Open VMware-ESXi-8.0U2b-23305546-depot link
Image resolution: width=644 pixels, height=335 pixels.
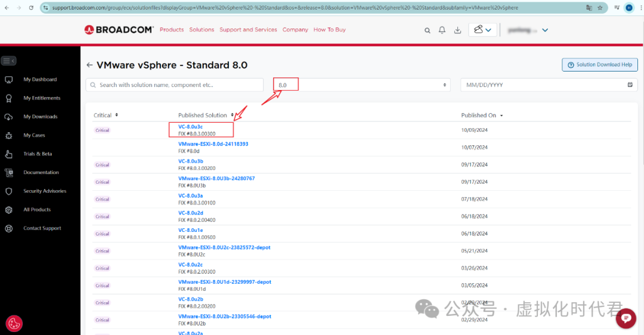(225, 316)
